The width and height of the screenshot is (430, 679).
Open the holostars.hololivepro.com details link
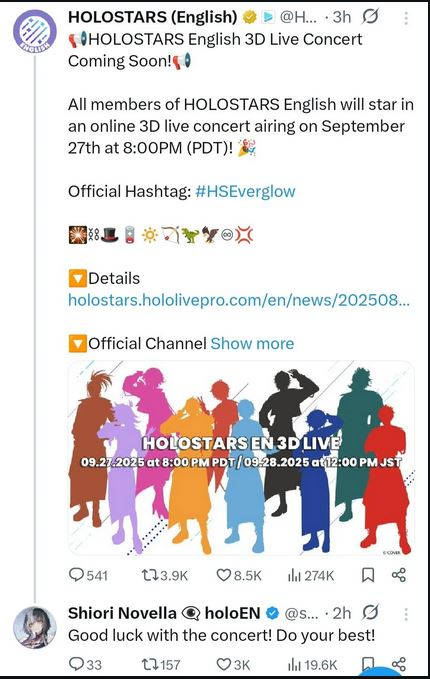(x=239, y=300)
